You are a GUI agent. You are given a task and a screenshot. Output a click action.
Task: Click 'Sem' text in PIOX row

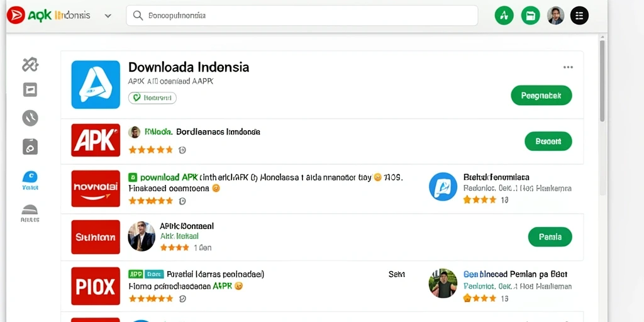click(x=396, y=274)
